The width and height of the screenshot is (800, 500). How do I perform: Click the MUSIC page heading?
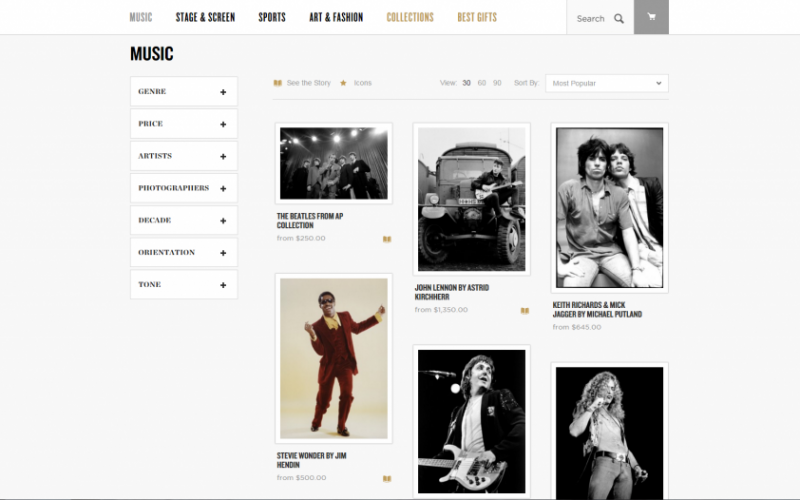pos(152,54)
